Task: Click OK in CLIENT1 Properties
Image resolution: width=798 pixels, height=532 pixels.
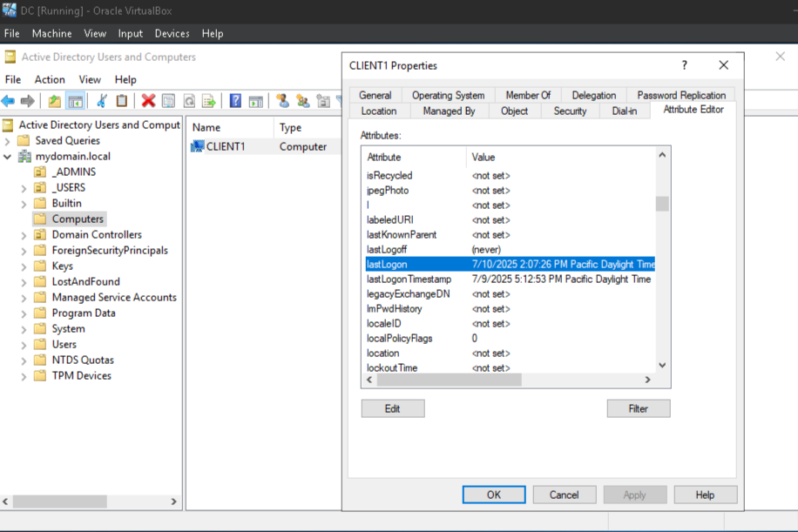Action: 494,495
